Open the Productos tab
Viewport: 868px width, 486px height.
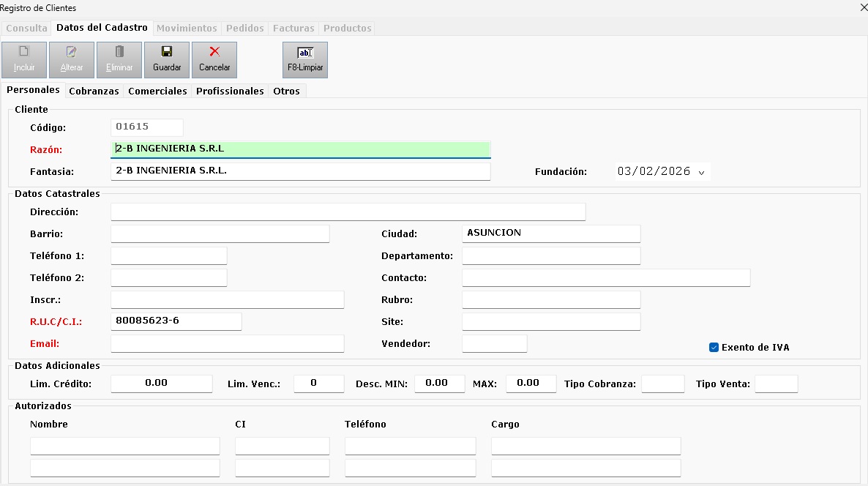pos(347,28)
